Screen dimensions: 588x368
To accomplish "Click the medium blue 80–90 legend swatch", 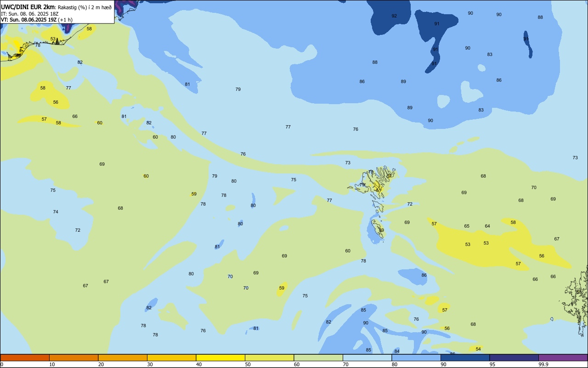I will point(416,357).
